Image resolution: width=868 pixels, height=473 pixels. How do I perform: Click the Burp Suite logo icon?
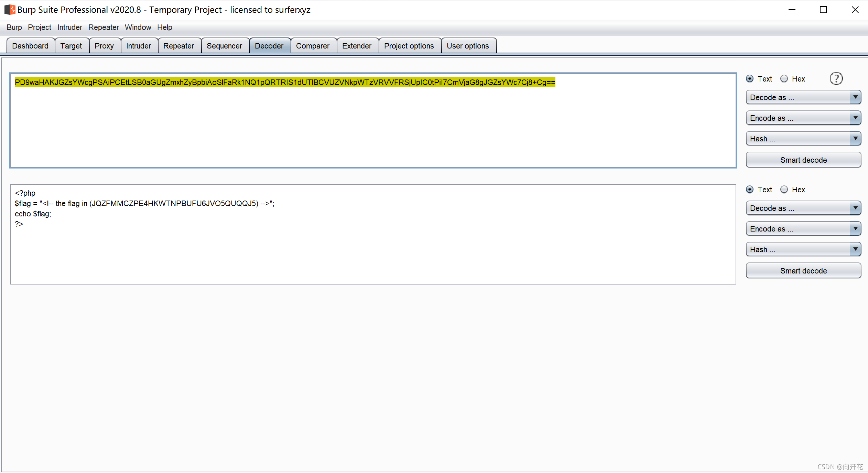(10, 10)
